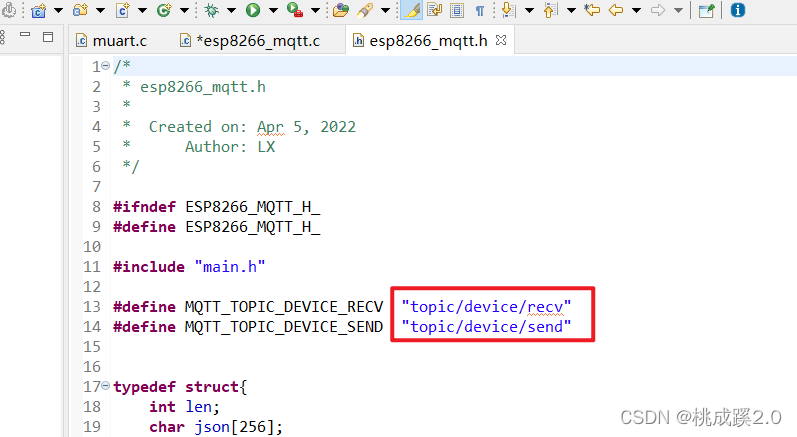Click the new C++ class icon

pyautogui.click(x=164, y=10)
